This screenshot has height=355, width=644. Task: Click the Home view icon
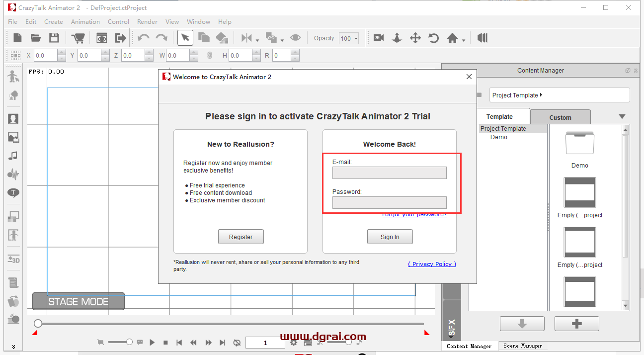(452, 38)
